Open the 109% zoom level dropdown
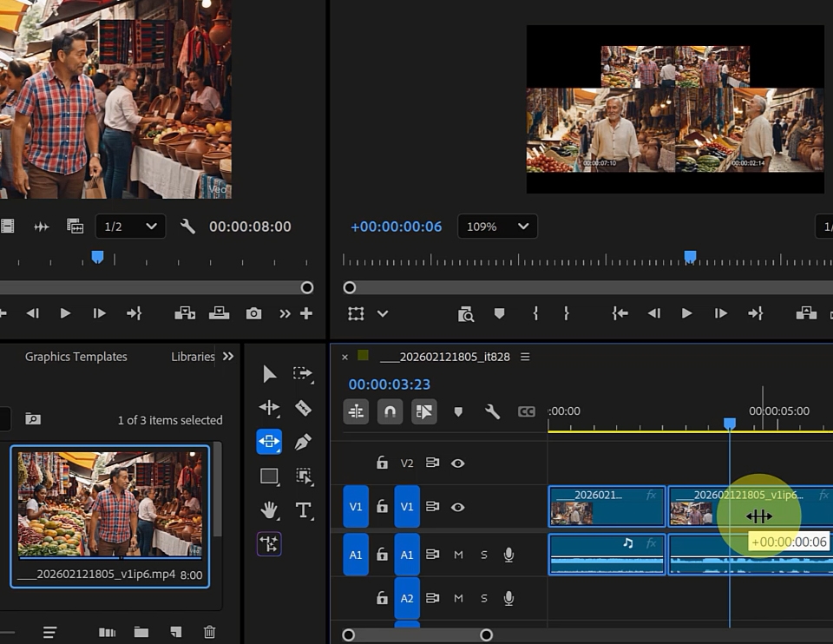This screenshot has width=833, height=644. pos(497,227)
